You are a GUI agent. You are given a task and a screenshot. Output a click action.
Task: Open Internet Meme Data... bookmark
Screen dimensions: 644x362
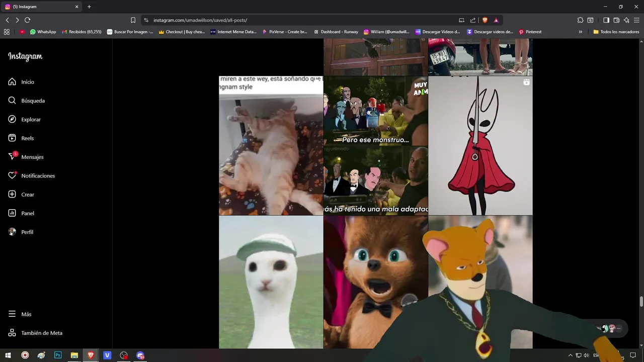tap(233, 32)
